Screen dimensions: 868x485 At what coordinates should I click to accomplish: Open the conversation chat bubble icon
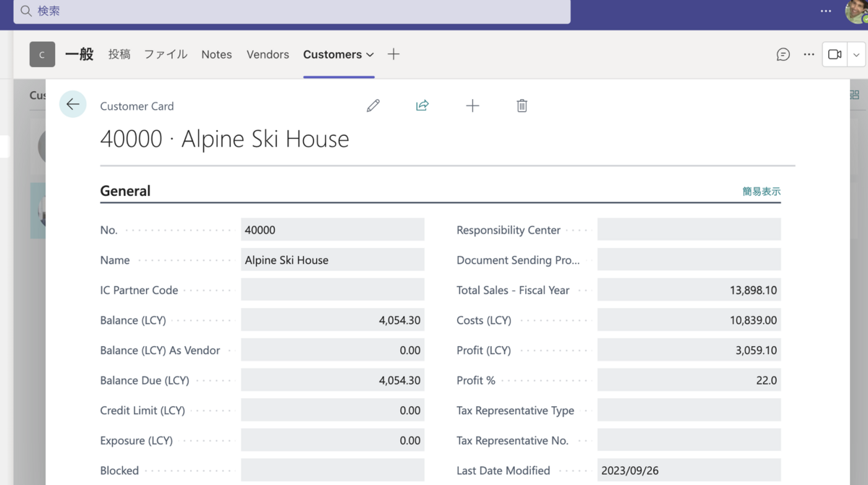[783, 54]
